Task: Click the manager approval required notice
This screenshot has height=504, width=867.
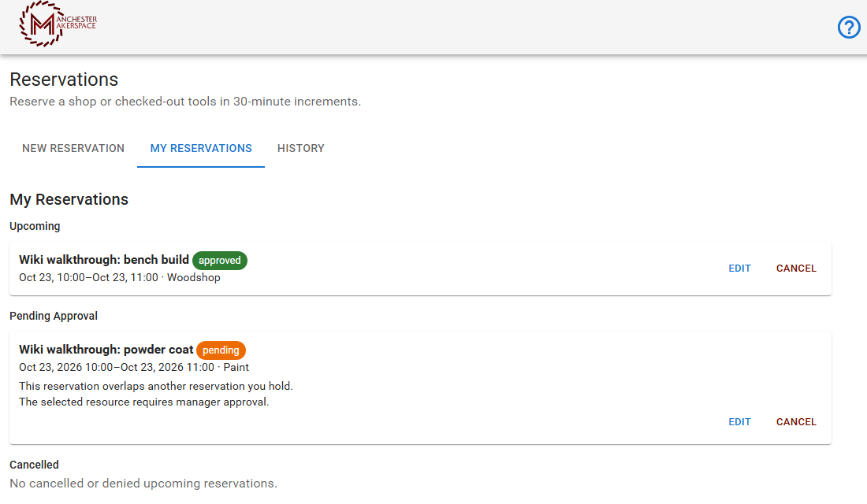Action: [143, 402]
